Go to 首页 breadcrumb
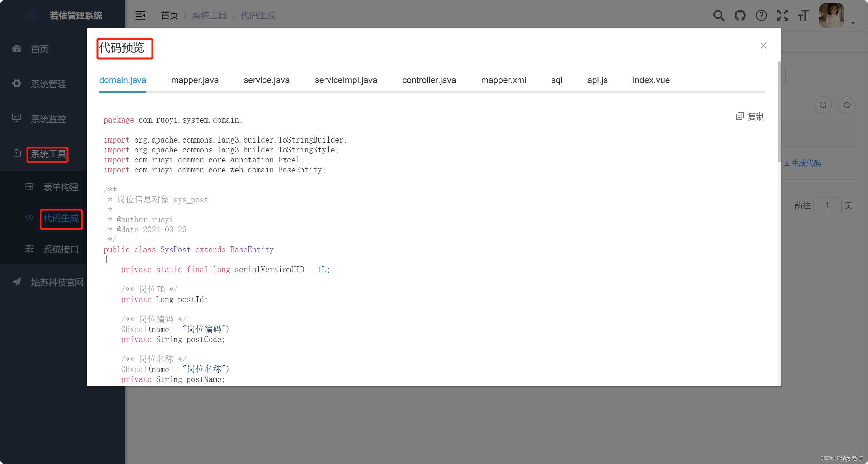The image size is (868, 464). coord(170,16)
